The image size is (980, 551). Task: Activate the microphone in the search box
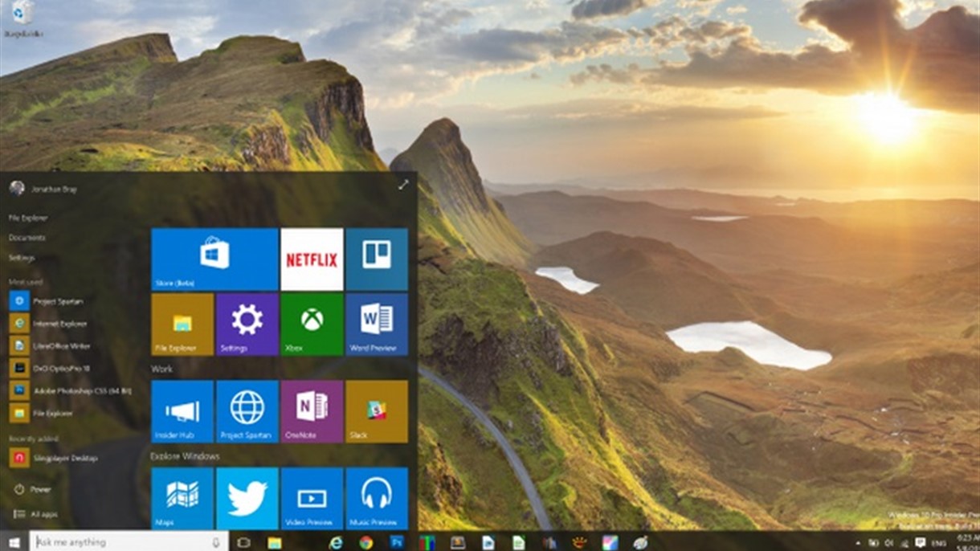coord(216,541)
